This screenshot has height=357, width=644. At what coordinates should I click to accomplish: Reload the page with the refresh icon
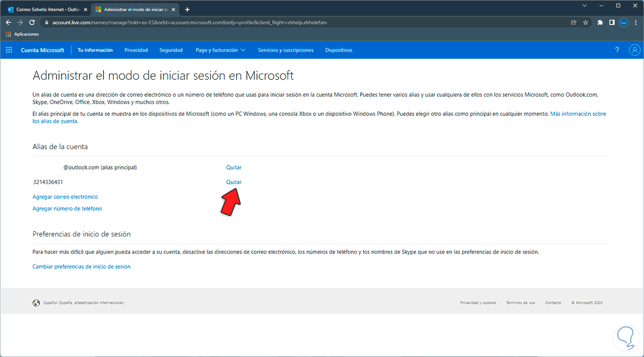[x=32, y=23]
